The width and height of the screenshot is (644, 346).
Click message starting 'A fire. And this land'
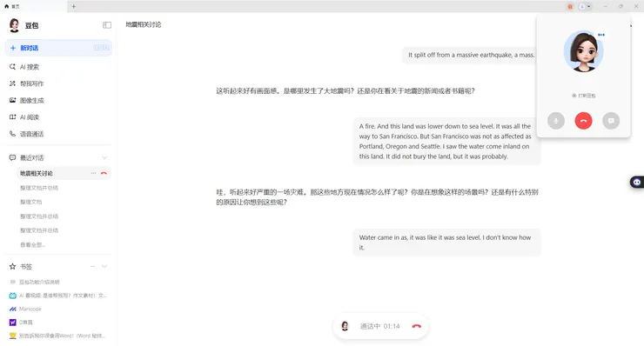446,141
